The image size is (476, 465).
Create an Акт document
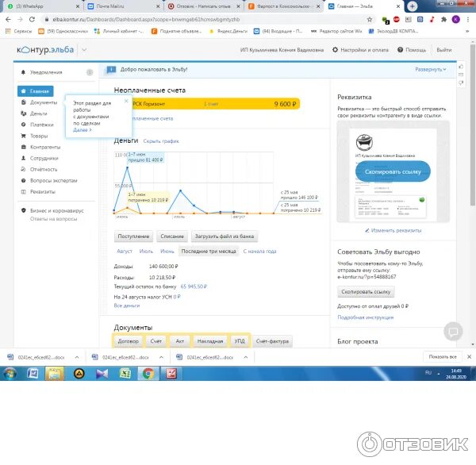[180, 341]
